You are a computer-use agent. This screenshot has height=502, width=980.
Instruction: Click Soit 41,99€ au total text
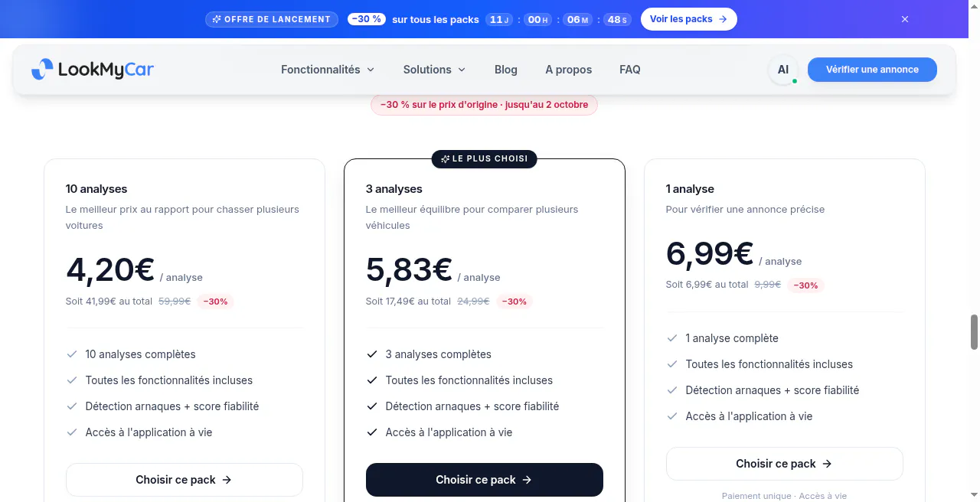click(x=109, y=302)
